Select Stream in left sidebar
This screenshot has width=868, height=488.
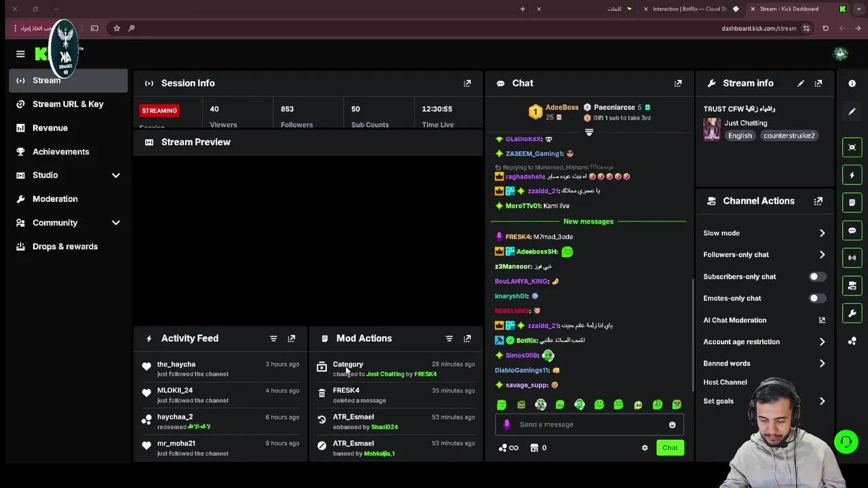tap(68, 81)
